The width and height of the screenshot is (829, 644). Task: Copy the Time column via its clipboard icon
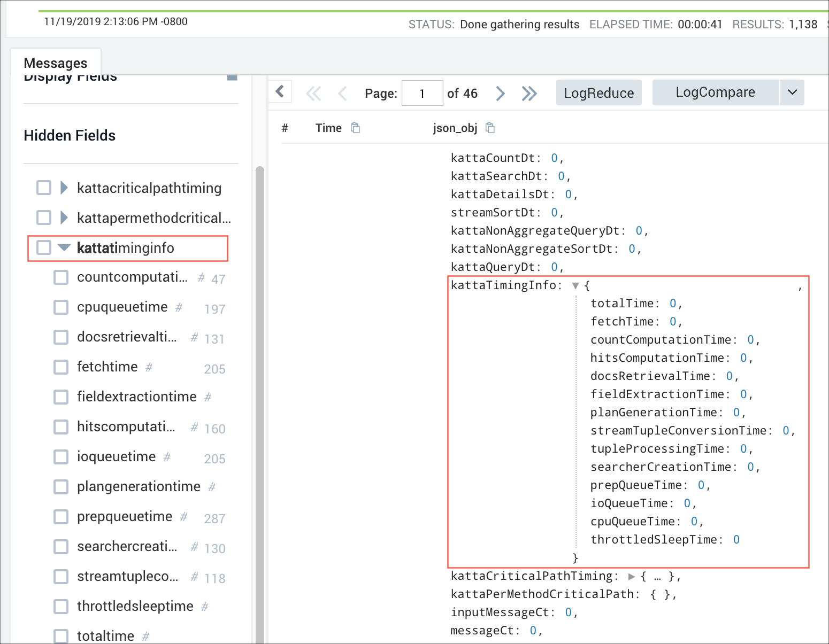[x=355, y=128]
